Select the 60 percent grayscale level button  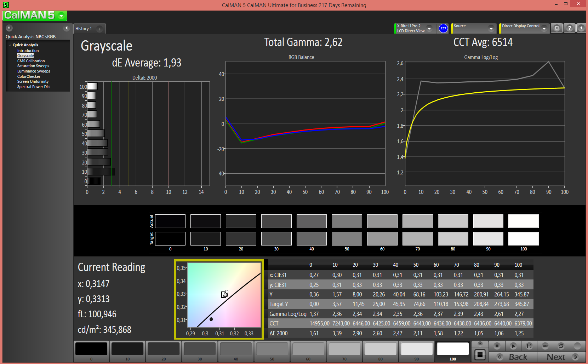308,351
